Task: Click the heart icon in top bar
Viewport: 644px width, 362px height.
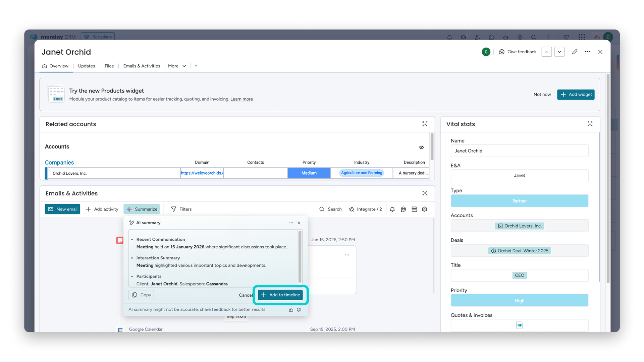Action: (566, 37)
